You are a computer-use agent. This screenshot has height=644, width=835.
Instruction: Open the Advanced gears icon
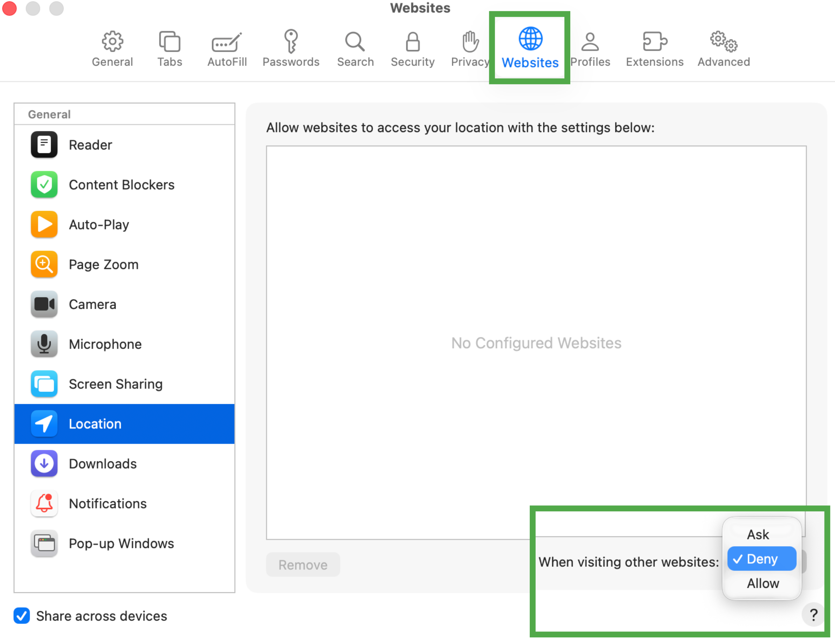(x=723, y=41)
